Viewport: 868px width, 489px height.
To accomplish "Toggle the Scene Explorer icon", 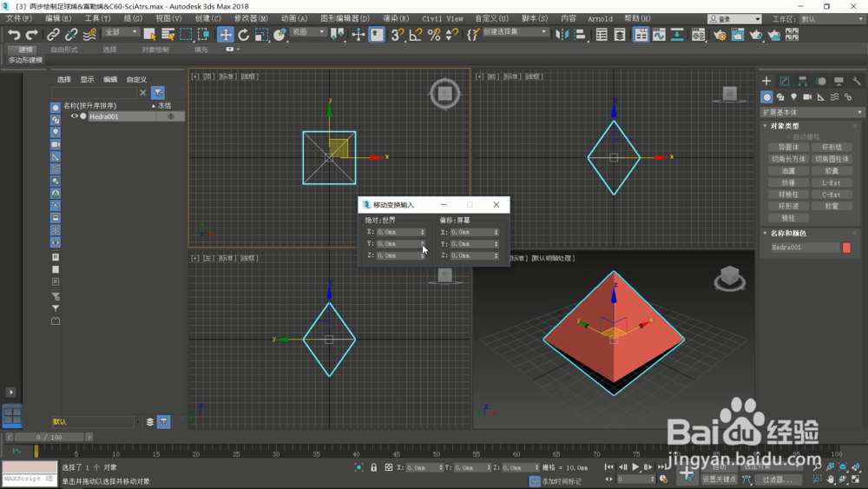I will [x=602, y=35].
